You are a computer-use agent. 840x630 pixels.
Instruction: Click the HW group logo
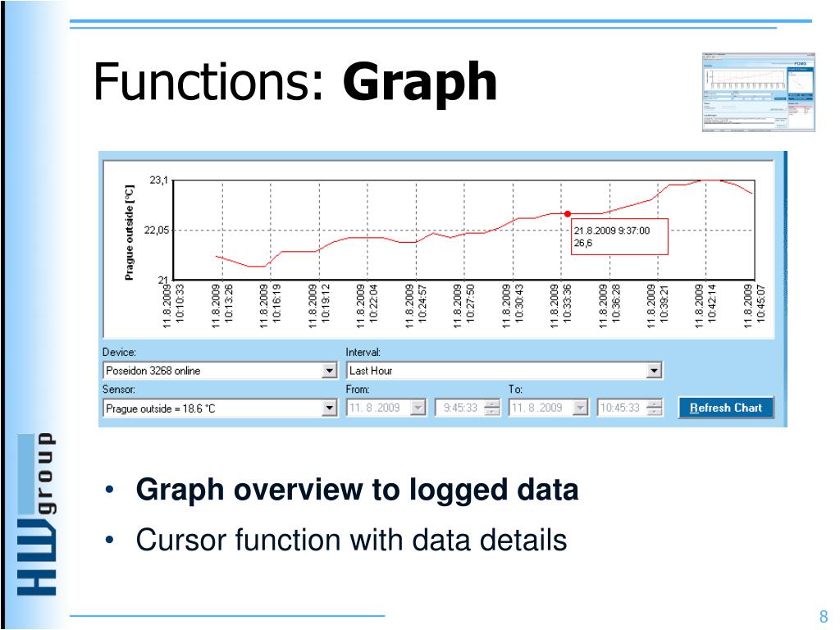(36, 514)
